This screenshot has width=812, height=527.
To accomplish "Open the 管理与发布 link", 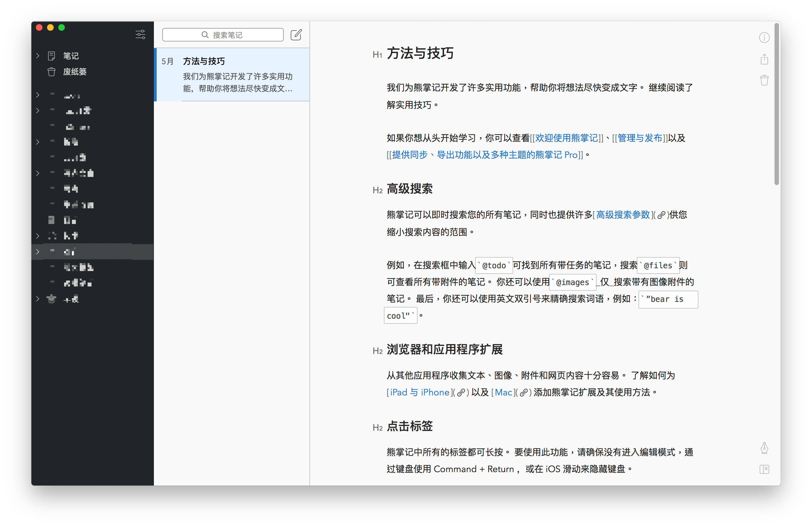I will pos(640,138).
